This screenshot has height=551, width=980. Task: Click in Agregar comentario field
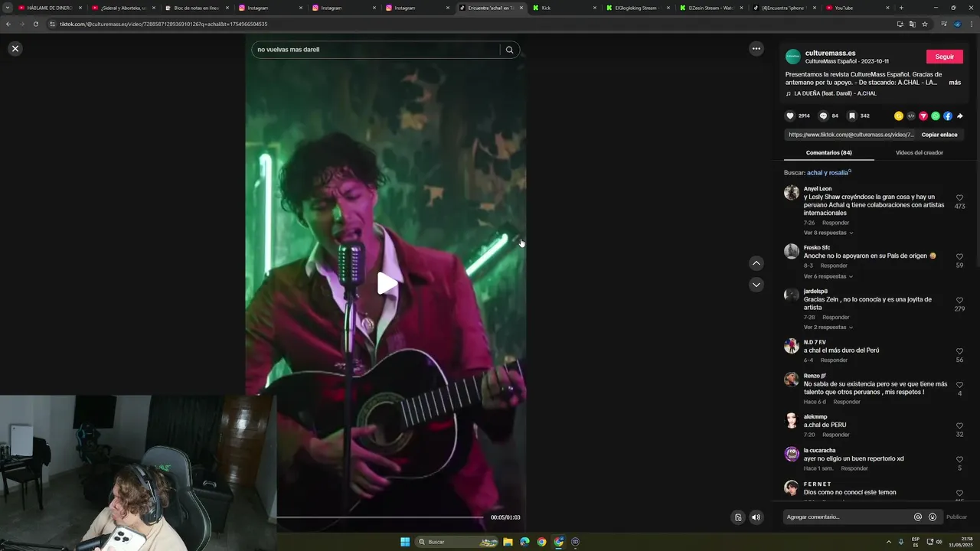click(x=848, y=517)
